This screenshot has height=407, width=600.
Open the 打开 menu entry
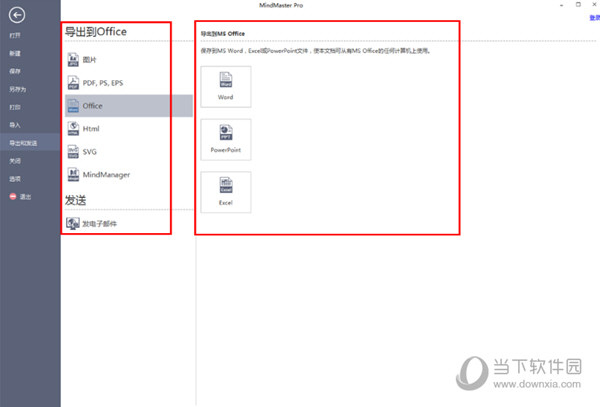click(x=15, y=36)
